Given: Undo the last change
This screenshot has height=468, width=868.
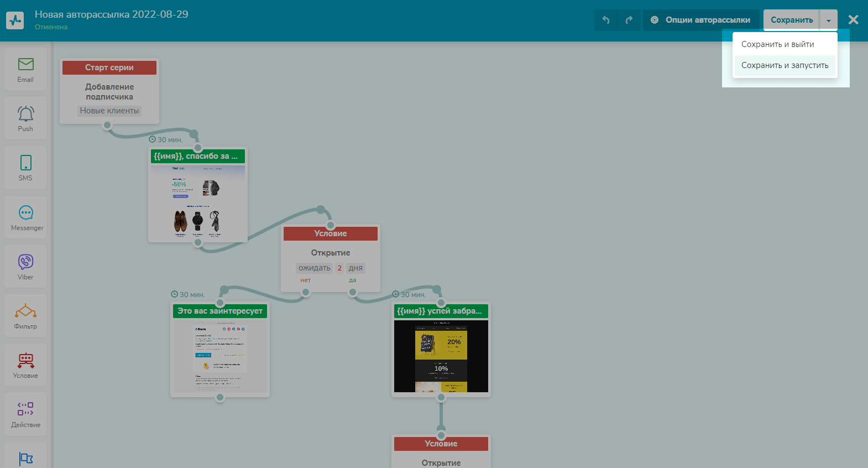Looking at the screenshot, I should point(606,20).
